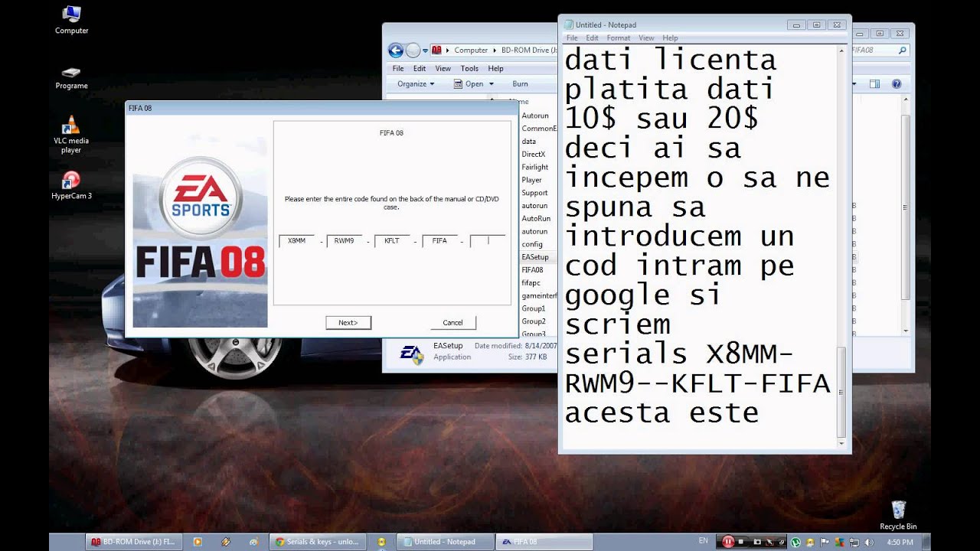This screenshot has width=980, height=551.
Task: Click Next> in the FIFA 08 installer
Action: pos(348,322)
